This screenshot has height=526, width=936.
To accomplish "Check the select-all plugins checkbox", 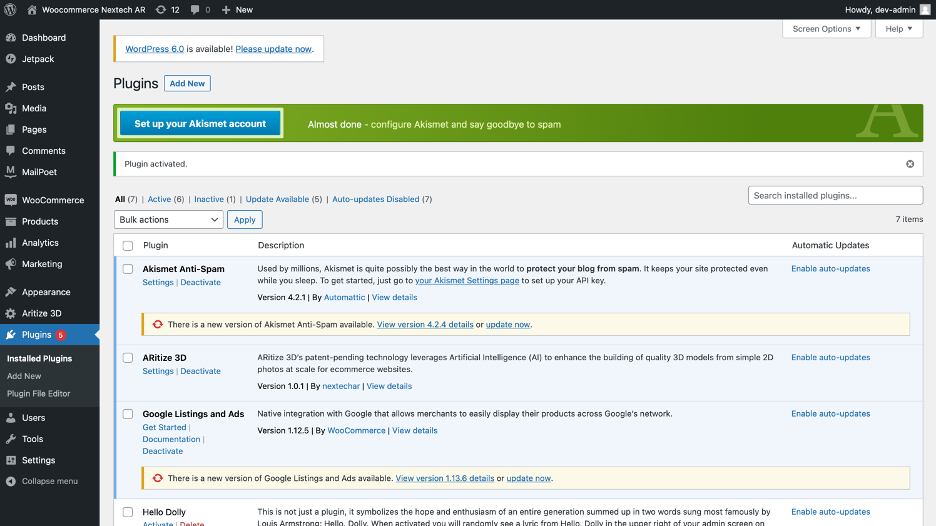I will click(x=128, y=245).
